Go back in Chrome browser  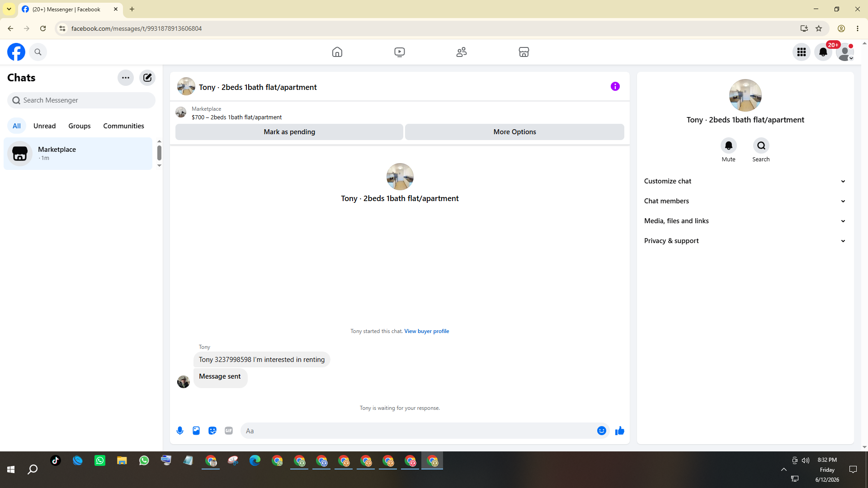pos(10,28)
